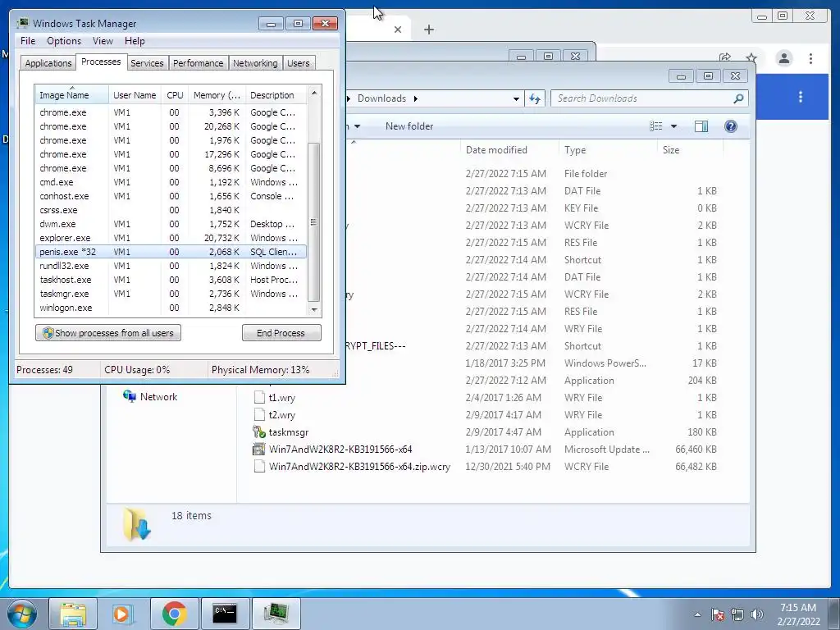The width and height of the screenshot is (840, 630).
Task: Activate Task Manager taskbar icon
Action: coord(276,614)
